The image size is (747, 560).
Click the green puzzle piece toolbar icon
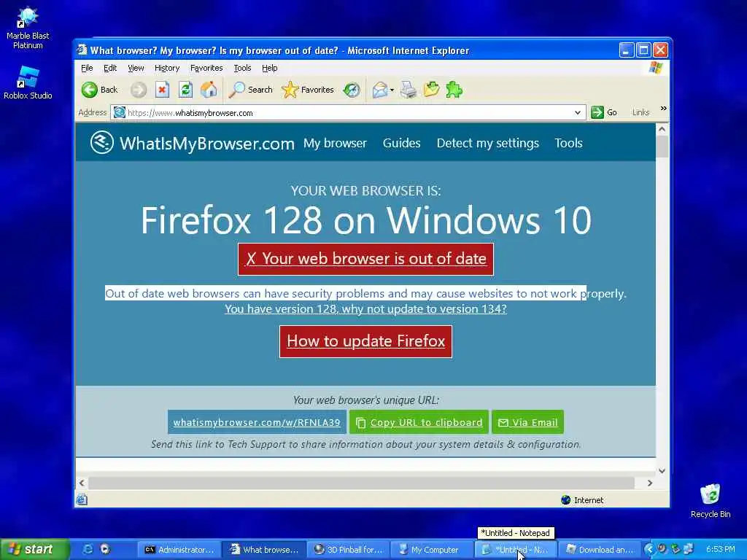point(454,90)
